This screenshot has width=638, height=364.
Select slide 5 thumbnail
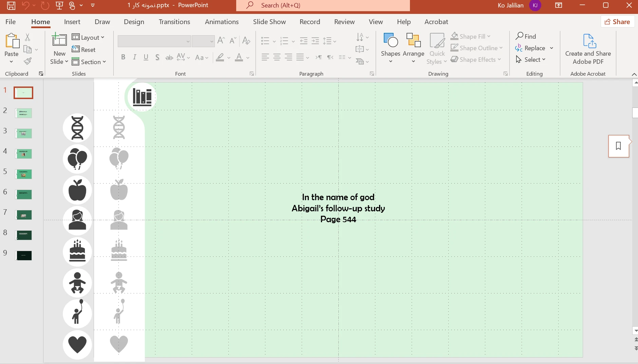pos(23,174)
